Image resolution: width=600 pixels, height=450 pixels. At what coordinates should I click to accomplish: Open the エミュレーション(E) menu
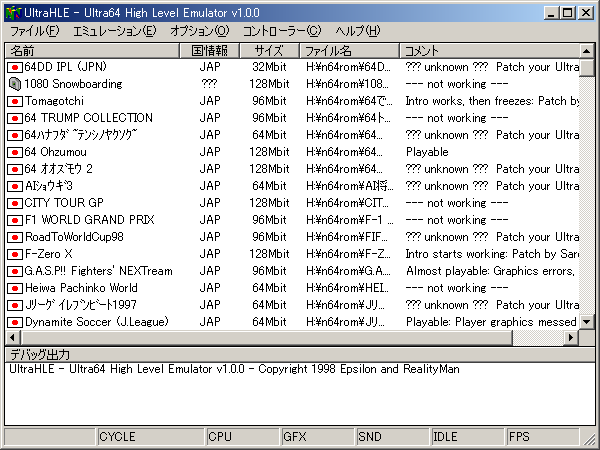[115, 31]
